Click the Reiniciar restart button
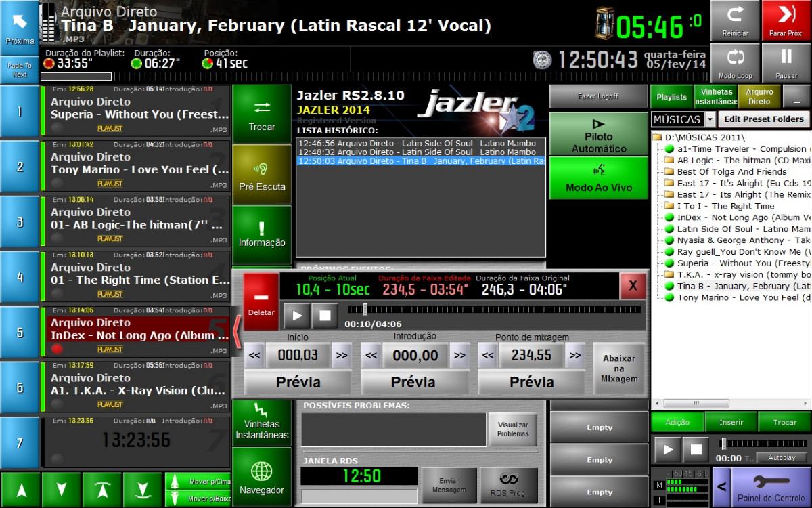The width and height of the screenshot is (812, 508). coord(736,21)
